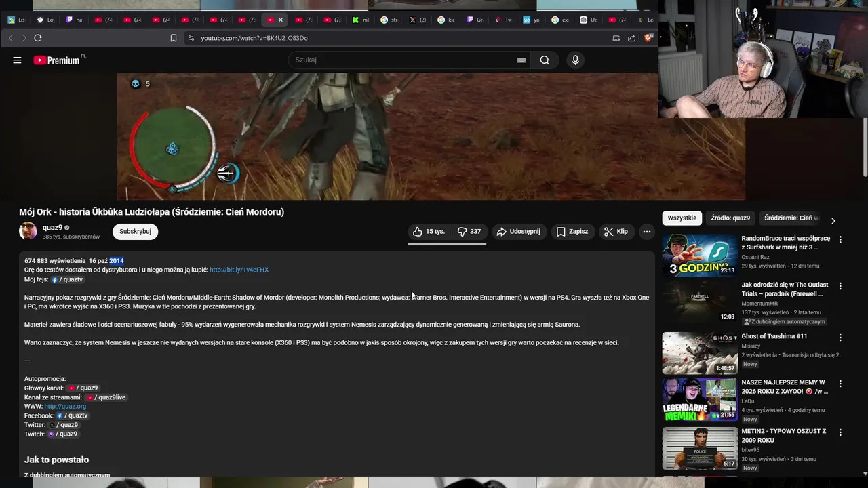Image resolution: width=868 pixels, height=488 pixels.
Task: Open the http://quaz.org website link
Action: tap(65, 407)
